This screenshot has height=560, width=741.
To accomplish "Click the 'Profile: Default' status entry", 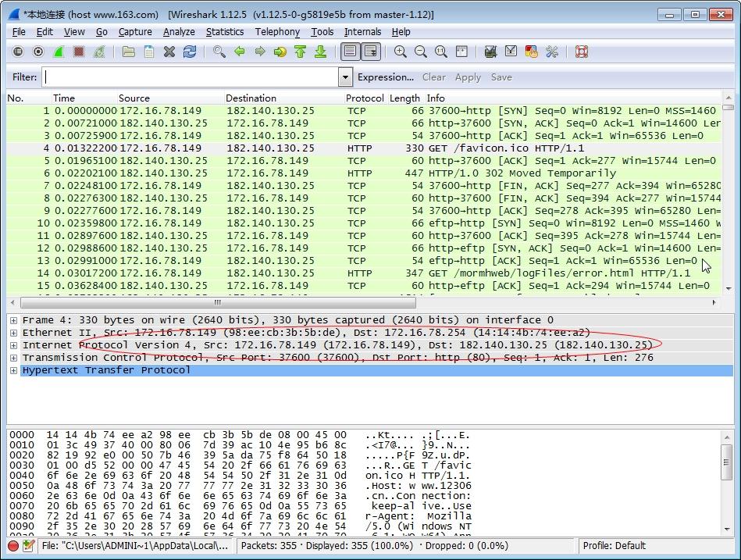I will pos(614,546).
